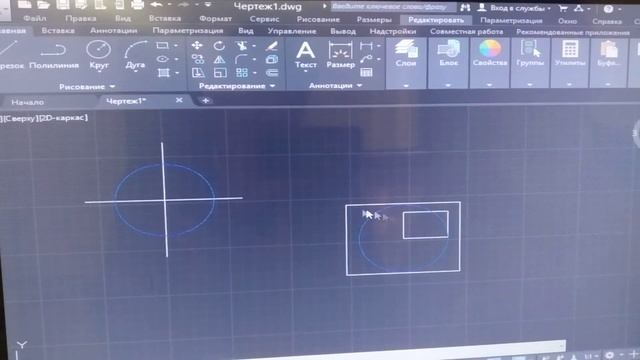Open the Autodesk App Store cart icon
The height and width of the screenshot is (360, 640).
(563, 8)
